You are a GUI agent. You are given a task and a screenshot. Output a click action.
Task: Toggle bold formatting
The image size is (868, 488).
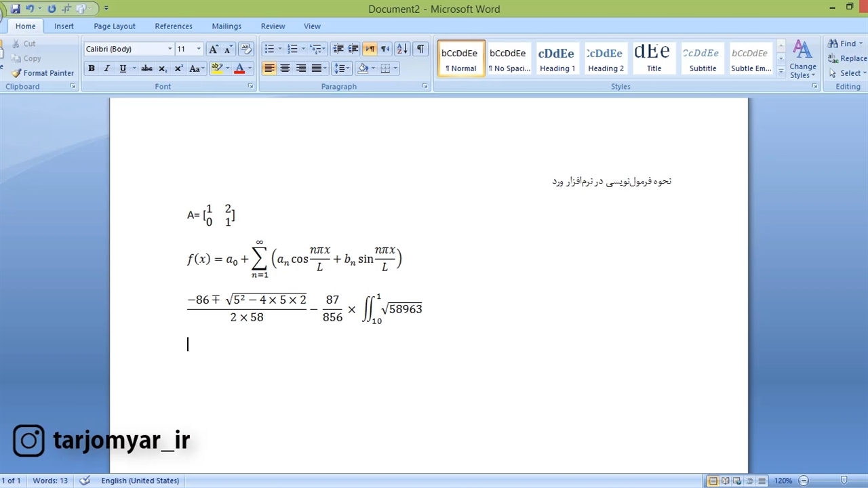[x=92, y=68]
